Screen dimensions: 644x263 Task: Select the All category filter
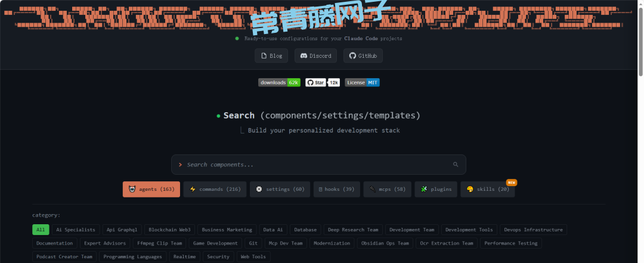(x=41, y=230)
